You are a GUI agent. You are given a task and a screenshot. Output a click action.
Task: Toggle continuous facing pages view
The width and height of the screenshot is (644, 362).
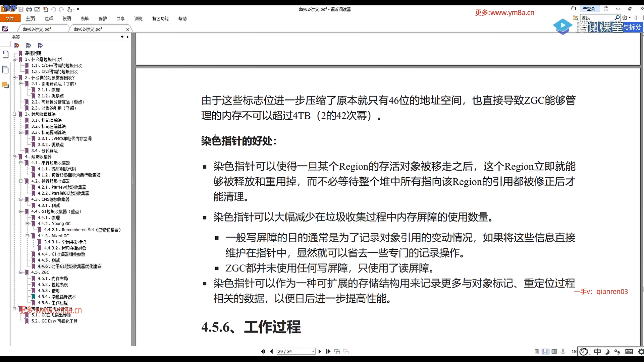pyautogui.click(x=563, y=351)
